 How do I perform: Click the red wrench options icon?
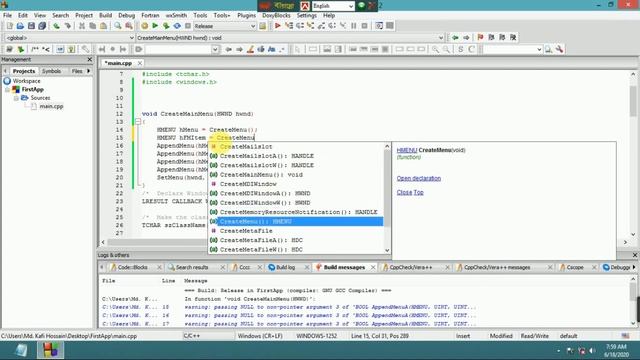[x=559, y=49]
